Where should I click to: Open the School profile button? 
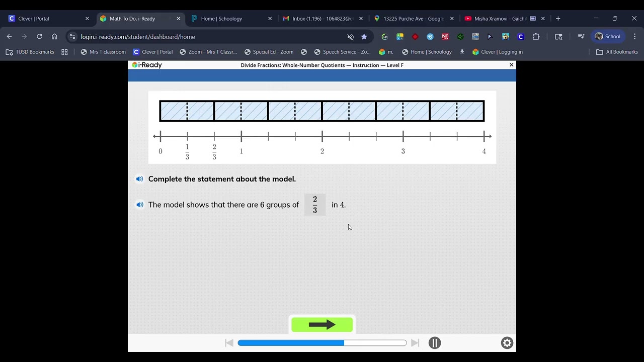[608, 37]
